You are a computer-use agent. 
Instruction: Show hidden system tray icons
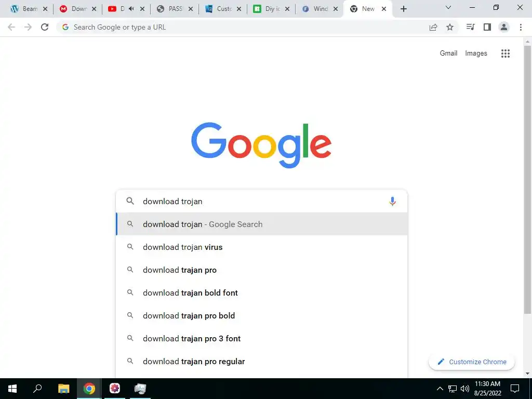[440, 389]
